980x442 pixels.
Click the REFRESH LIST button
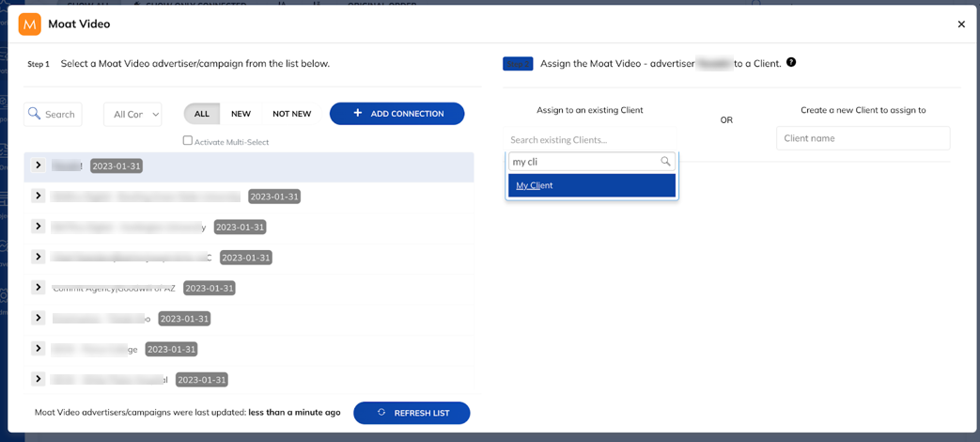412,413
